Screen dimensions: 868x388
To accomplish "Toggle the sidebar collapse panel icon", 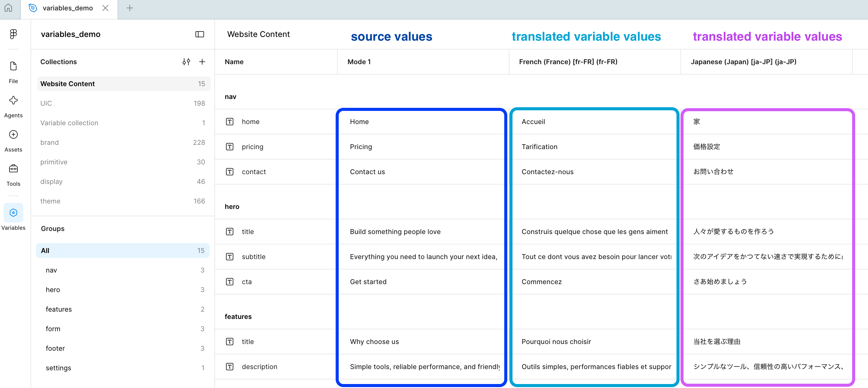I will [200, 34].
